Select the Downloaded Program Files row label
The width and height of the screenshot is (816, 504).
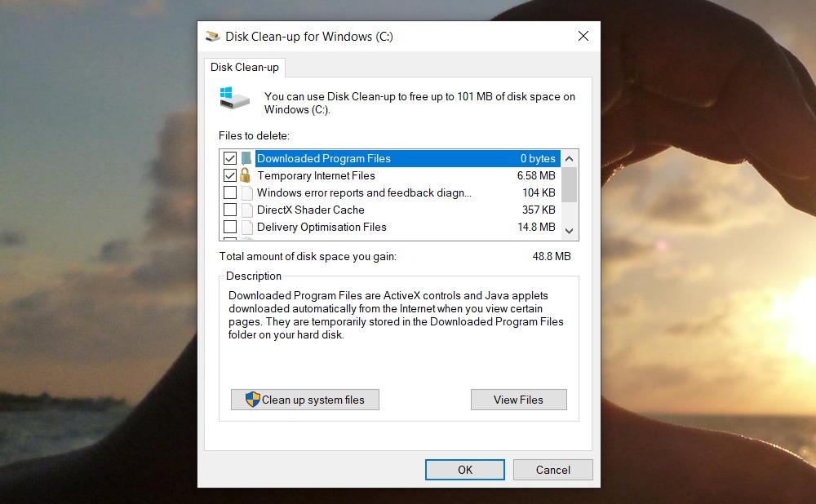(324, 158)
